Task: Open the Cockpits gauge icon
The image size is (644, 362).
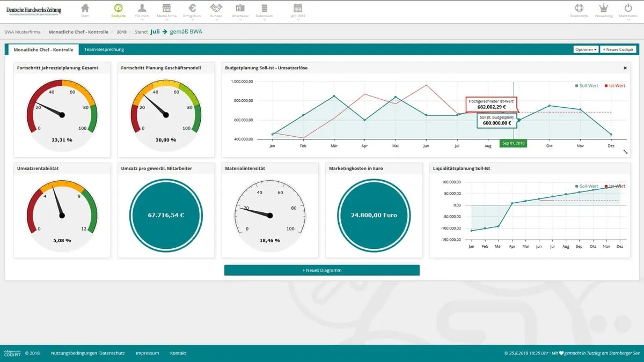Action: 119,9
